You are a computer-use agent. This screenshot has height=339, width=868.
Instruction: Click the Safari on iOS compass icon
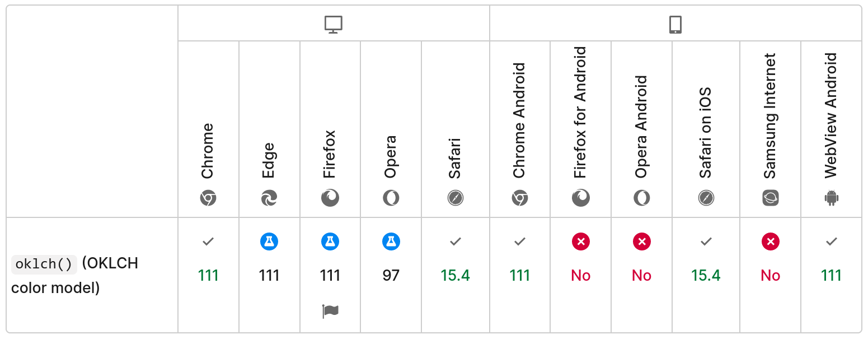[x=706, y=198]
